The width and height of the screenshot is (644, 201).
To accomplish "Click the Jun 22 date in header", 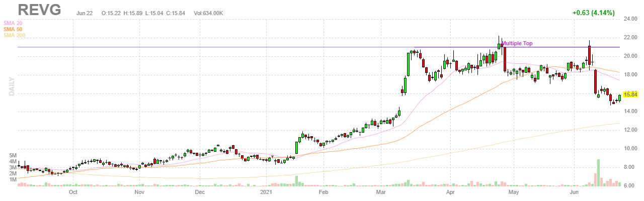I will pos(84,13).
